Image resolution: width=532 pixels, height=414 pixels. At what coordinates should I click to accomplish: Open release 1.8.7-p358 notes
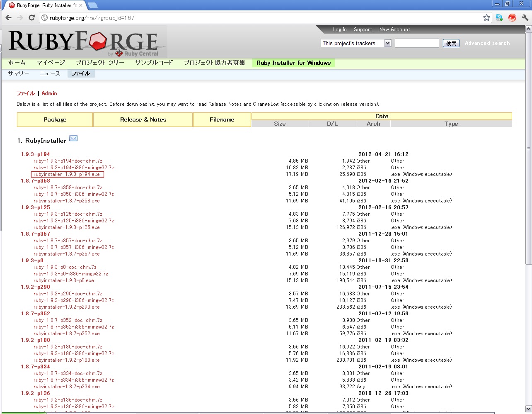[x=35, y=181]
